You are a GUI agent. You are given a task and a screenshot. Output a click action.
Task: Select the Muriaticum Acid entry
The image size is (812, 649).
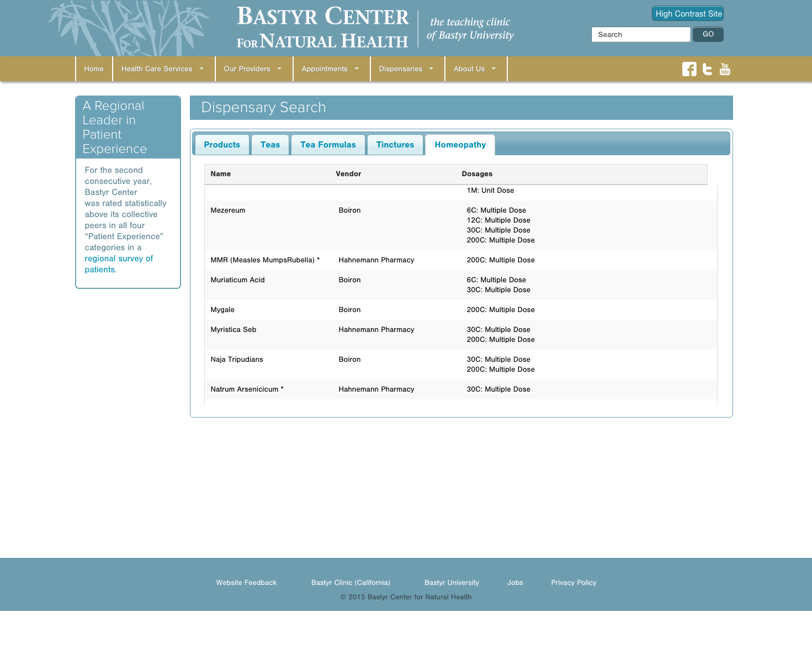[x=237, y=280]
